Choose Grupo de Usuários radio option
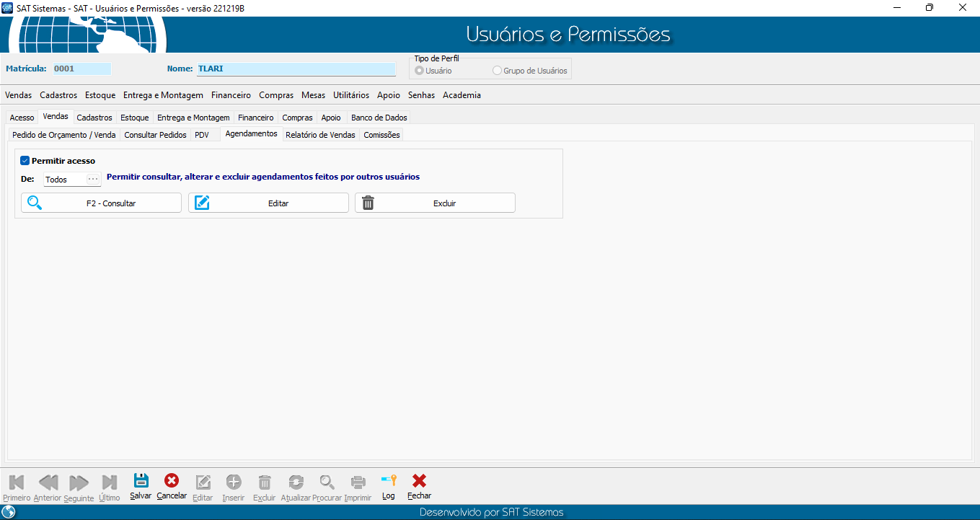This screenshot has height=520, width=980. (x=497, y=71)
